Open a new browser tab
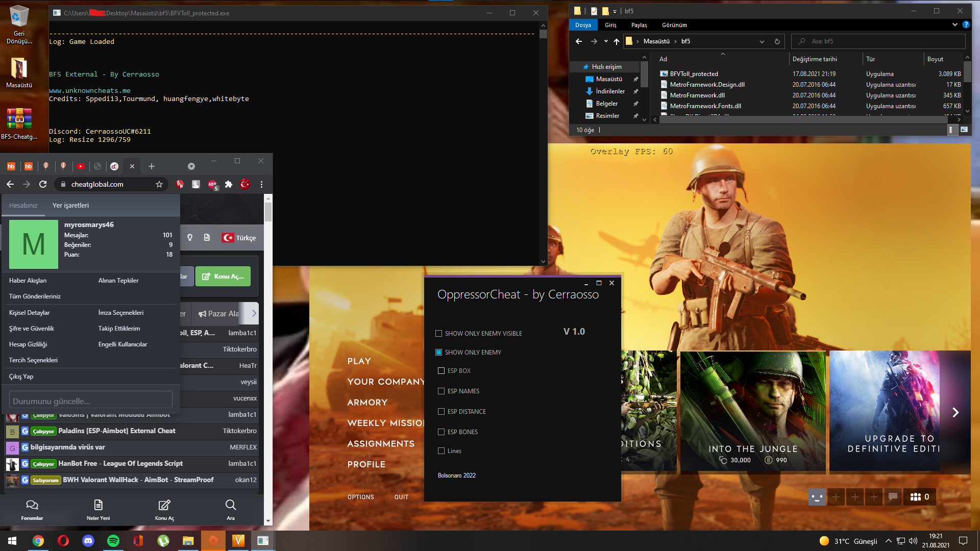 (152, 166)
